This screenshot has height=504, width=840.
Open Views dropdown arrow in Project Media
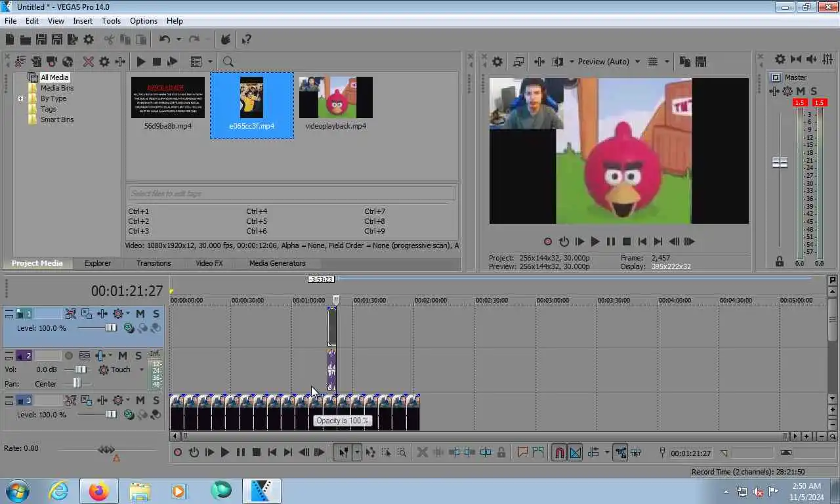pos(210,62)
